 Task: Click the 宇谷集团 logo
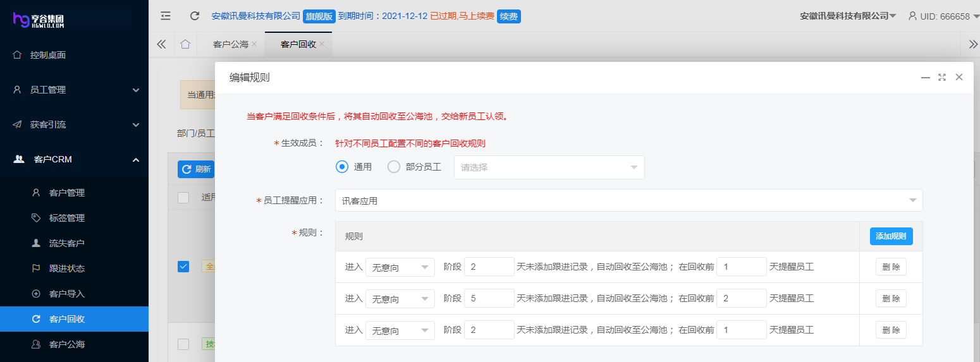[x=39, y=20]
